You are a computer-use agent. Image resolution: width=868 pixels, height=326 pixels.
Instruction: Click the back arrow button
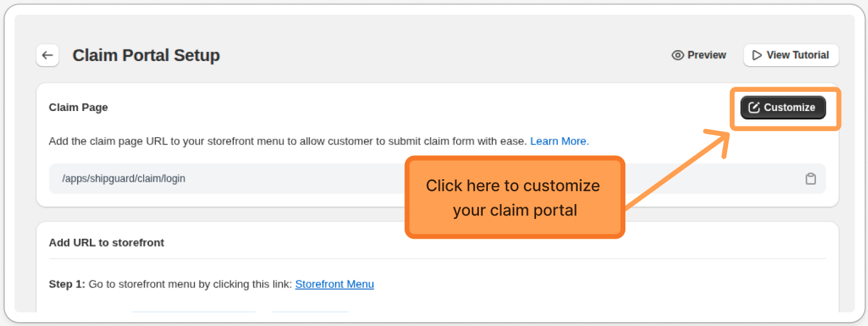(x=48, y=55)
